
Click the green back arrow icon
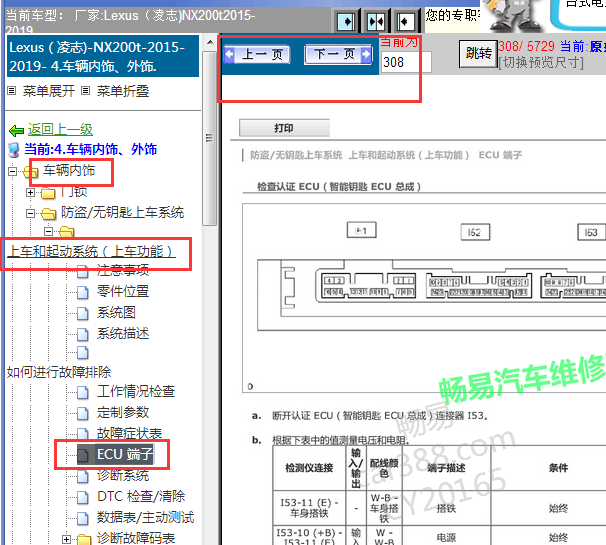tap(16, 131)
